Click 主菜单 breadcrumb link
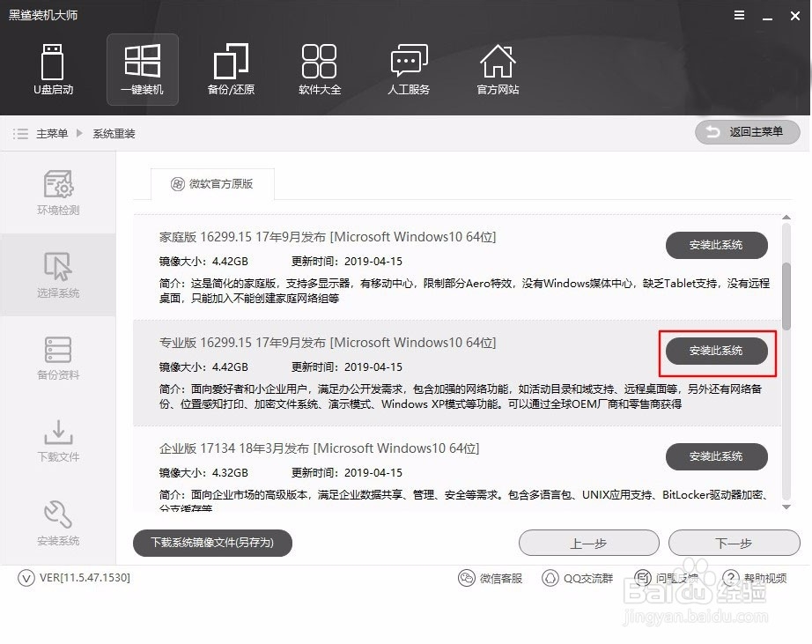 pos(52,134)
